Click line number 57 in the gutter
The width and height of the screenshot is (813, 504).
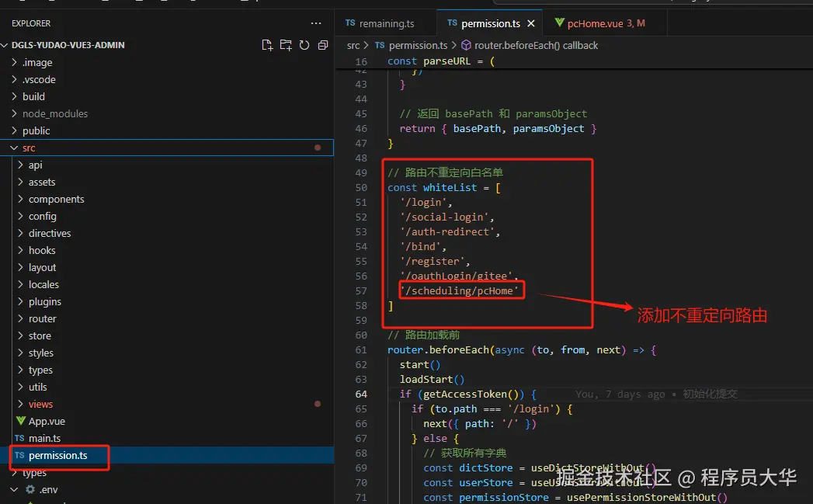coord(361,291)
